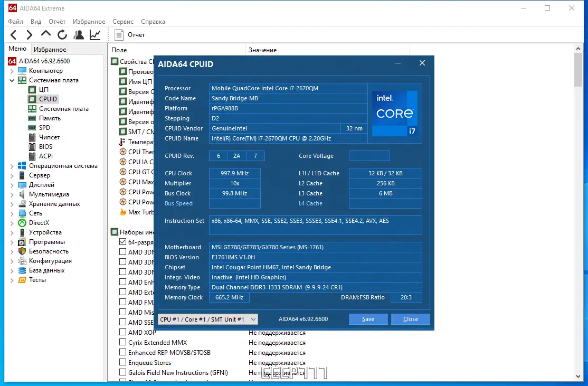Expand the Мультимедиа tree node

click(x=12, y=194)
